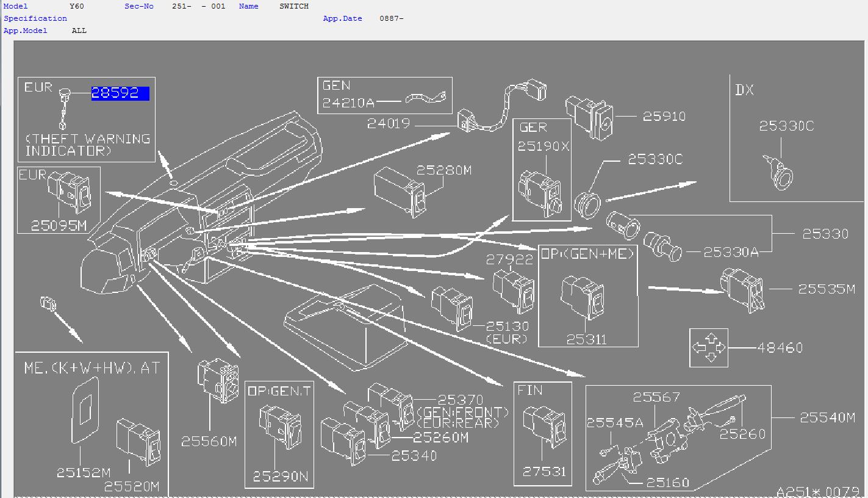Screen dimensions: 868x498
Task: Click the 25910 switch illustration
Action: [x=590, y=117]
